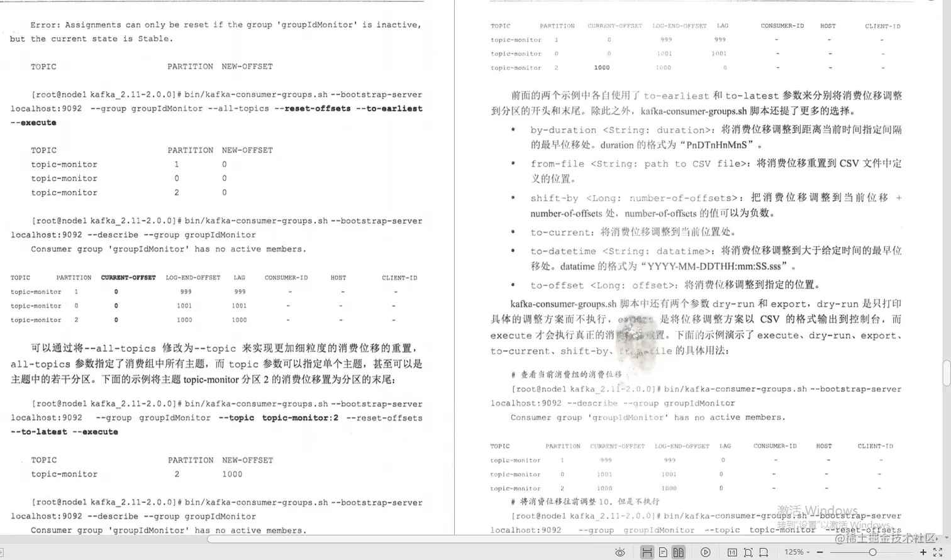
Task: Toggle fit-to-width page display
Action: (764, 552)
